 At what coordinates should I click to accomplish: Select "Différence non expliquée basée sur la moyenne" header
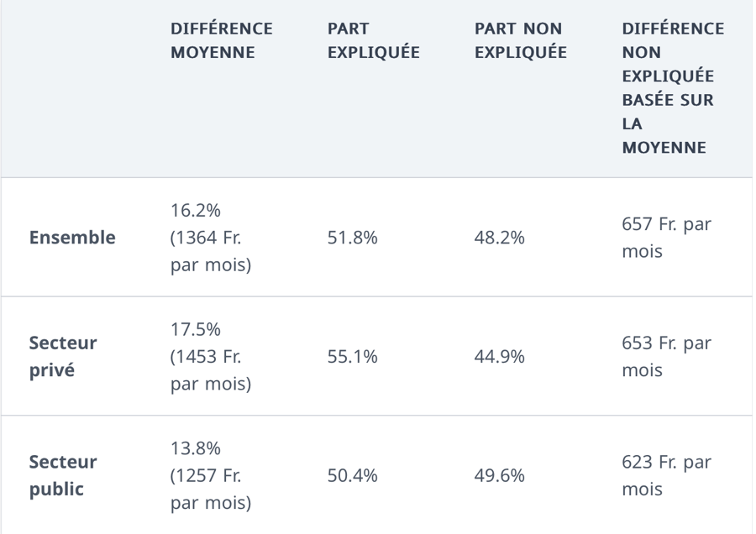(672, 87)
